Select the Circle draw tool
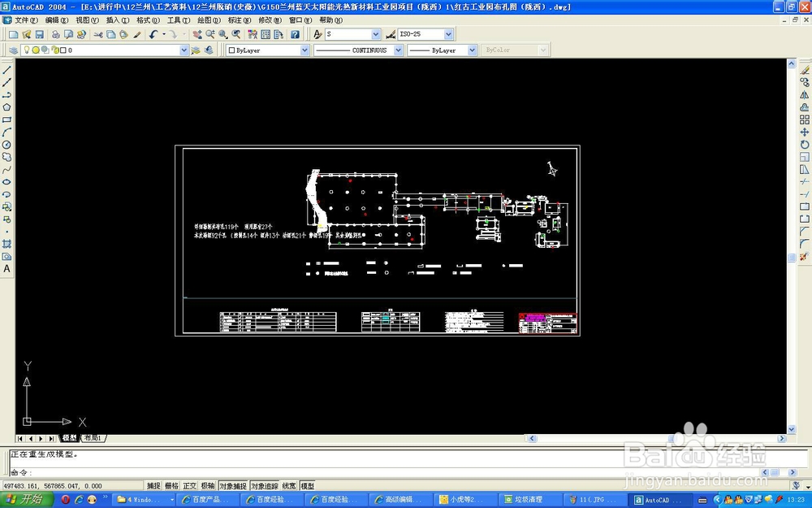The image size is (812, 508). tap(6, 145)
